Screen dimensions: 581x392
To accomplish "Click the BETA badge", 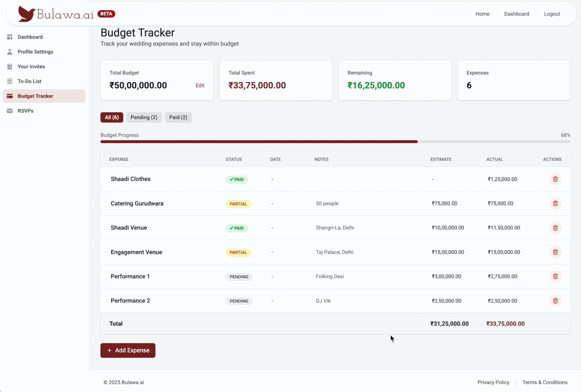I will tap(106, 14).
